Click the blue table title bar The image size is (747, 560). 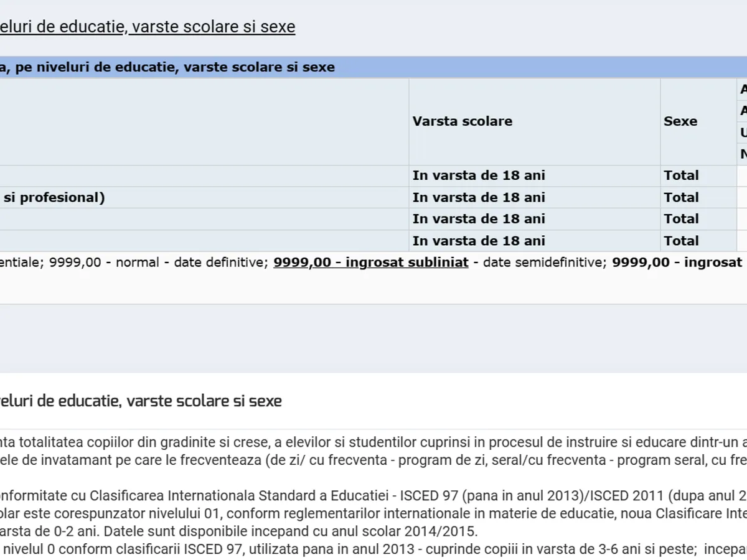pos(374,67)
